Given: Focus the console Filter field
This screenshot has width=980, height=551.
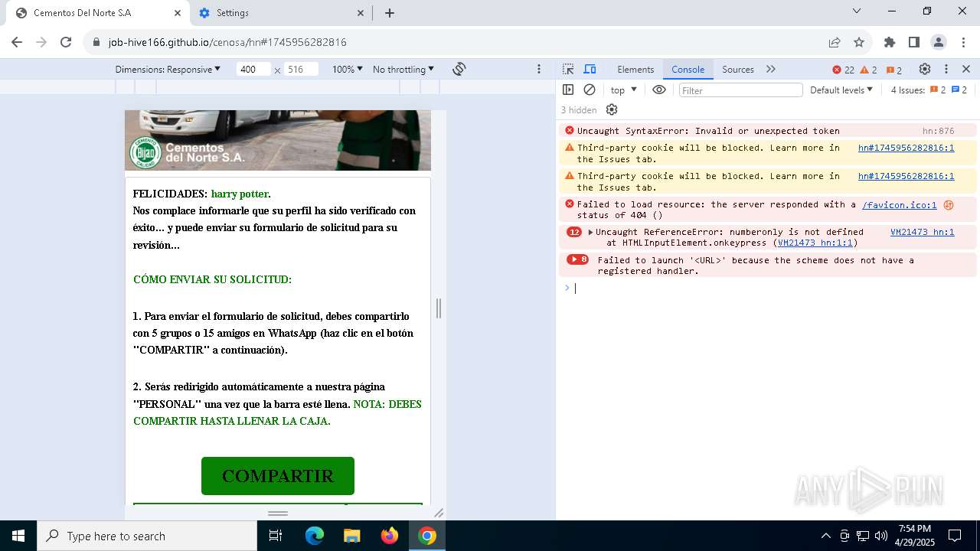Looking at the screenshot, I should point(740,90).
